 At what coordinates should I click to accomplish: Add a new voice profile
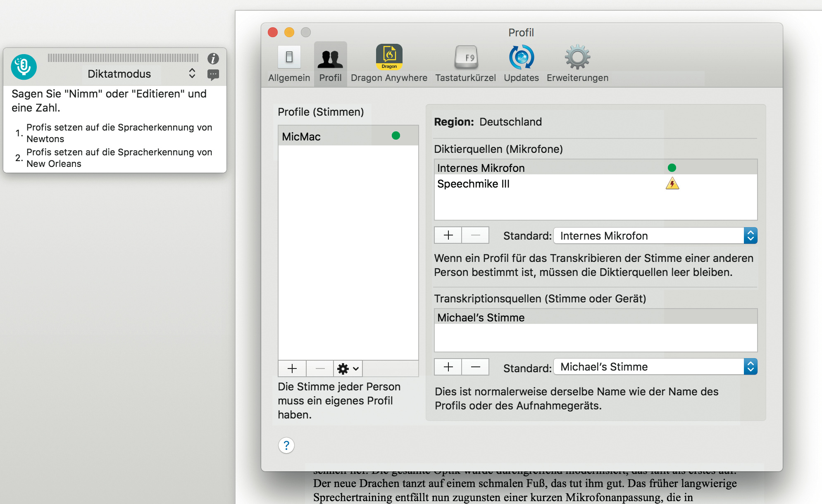pyautogui.click(x=292, y=368)
